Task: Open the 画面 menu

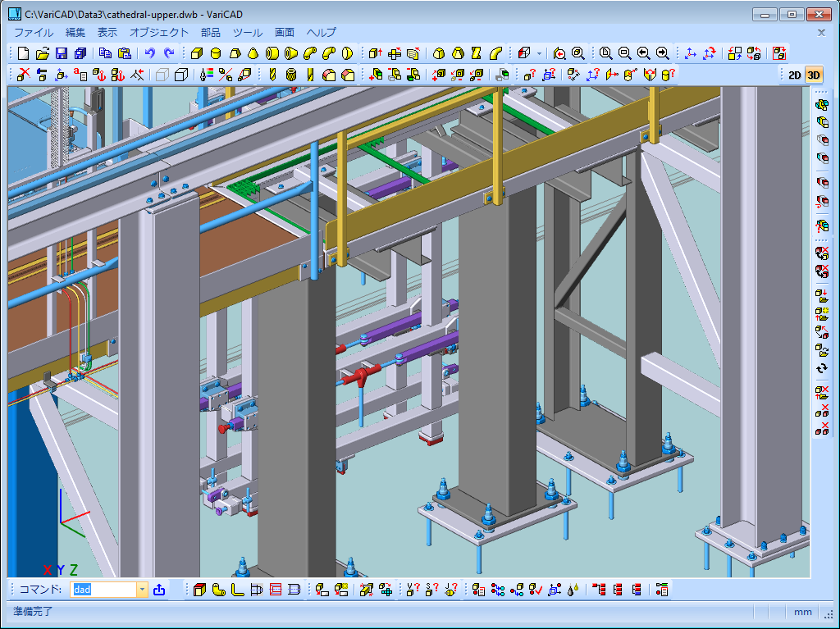Action: pyautogui.click(x=285, y=33)
